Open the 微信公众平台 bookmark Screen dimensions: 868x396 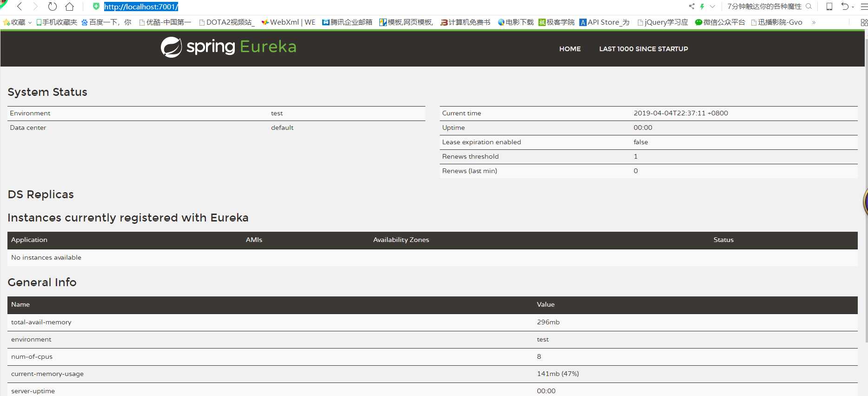[x=720, y=22]
